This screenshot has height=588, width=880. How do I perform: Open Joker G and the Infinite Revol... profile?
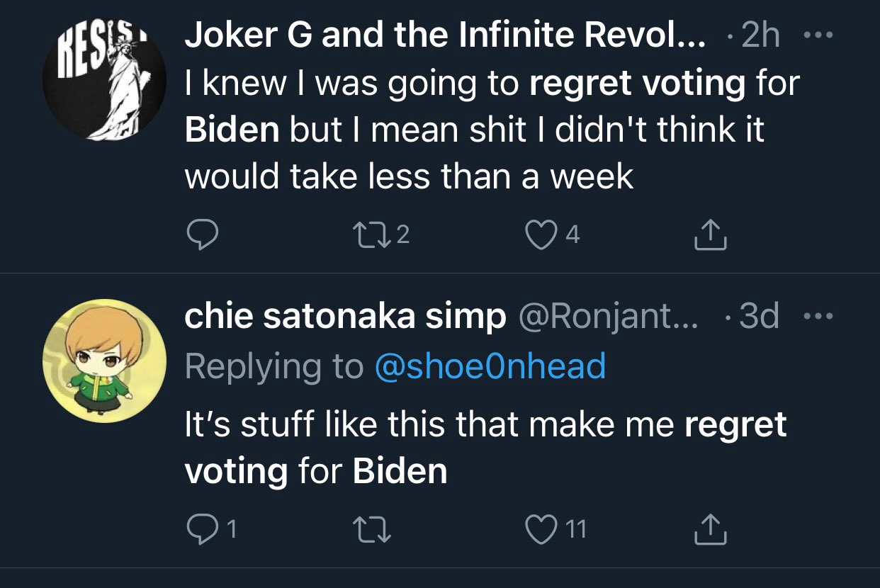445,35
